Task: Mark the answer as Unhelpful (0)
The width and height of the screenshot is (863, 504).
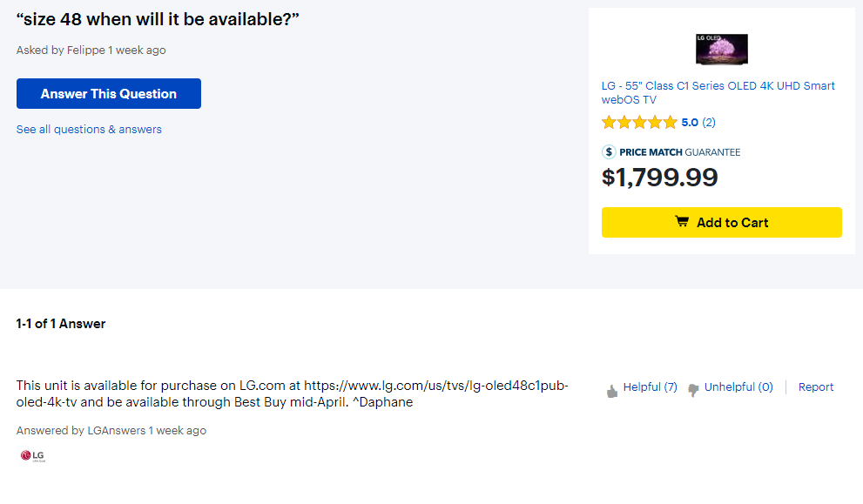Action: pyautogui.click(x=738, y=387)
